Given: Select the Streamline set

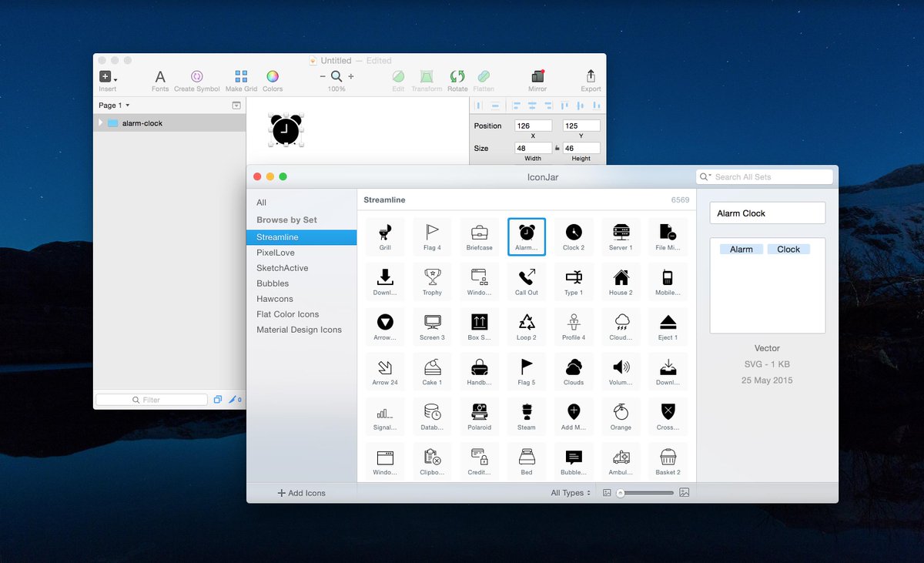Looking at the screenshot, I should point(302,237).
